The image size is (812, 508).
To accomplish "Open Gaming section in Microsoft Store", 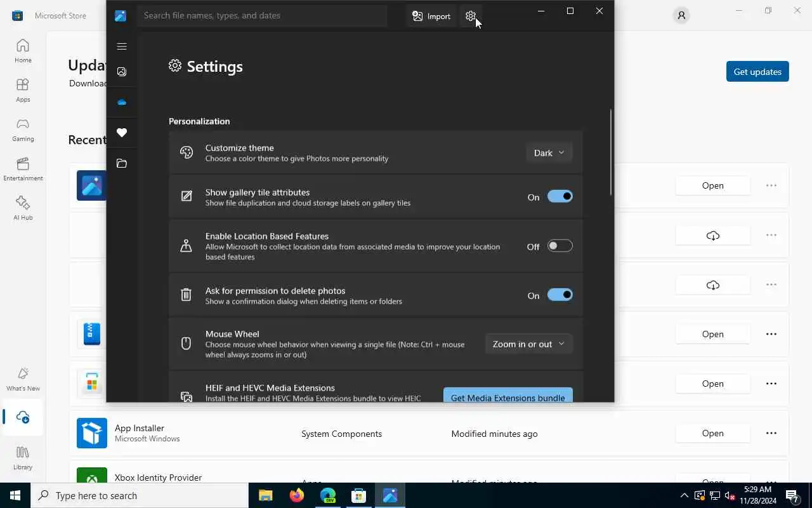I will [23, 130].
